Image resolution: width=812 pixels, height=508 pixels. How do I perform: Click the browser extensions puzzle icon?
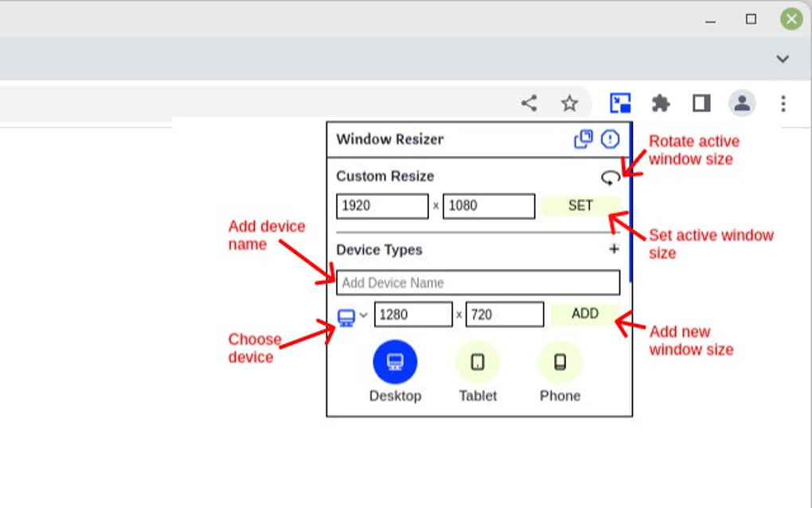click(x=661, y=103)
